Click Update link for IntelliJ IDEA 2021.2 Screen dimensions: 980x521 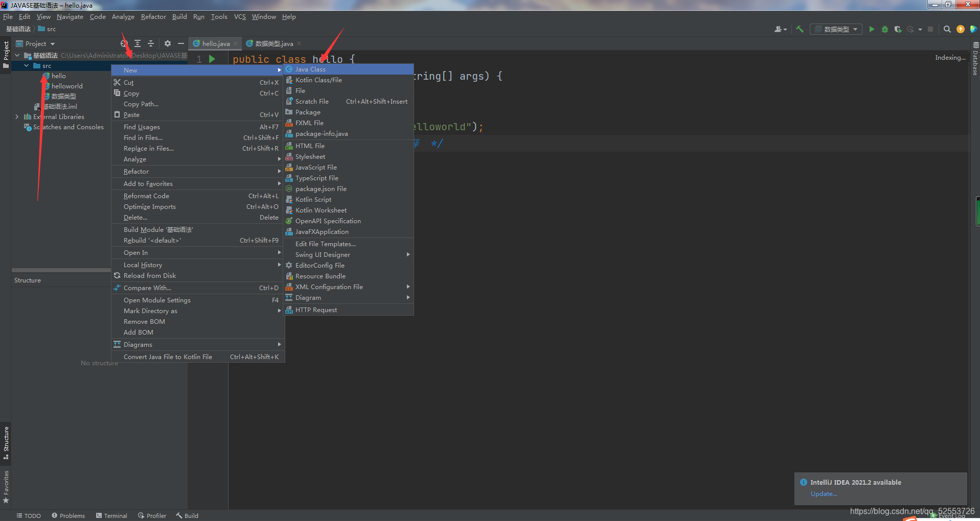[x=824, y=493]
